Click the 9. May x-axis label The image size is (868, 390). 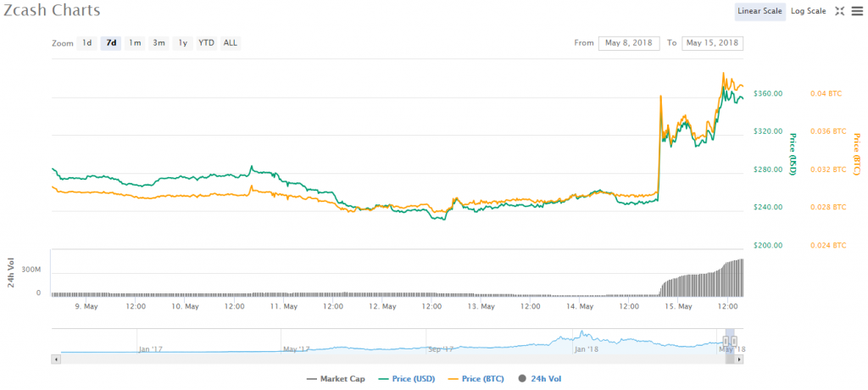pyautogui.click(x=86, y=306)
